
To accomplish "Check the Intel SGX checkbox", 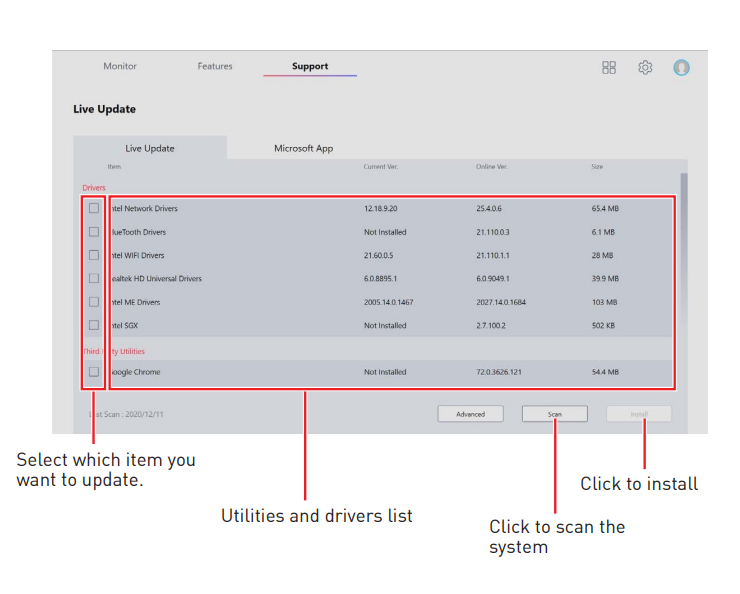I will [94, 325].
